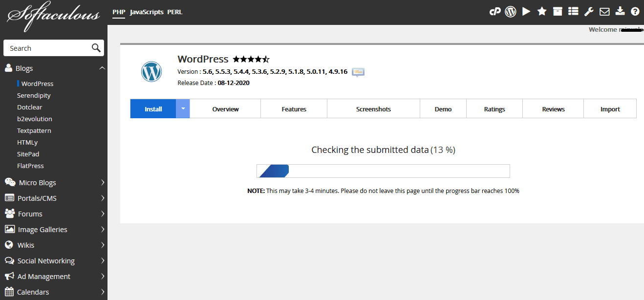Screen dimensions: 644x300
Task: Click the installation progress bar
Action: coord(383,171)
